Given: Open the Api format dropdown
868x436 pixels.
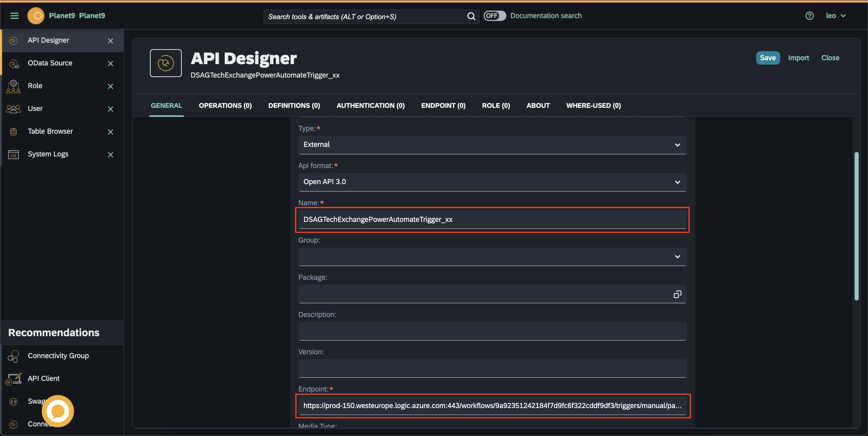Looking at the screenshot, I should tap(492, 182).
